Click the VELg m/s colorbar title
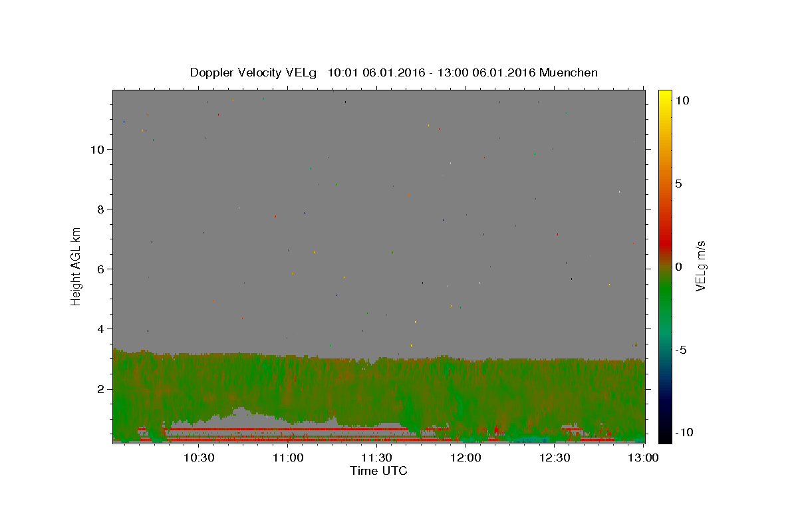This screenshot has height=532, width=798. pyautogui.click(x=700, y=266)
